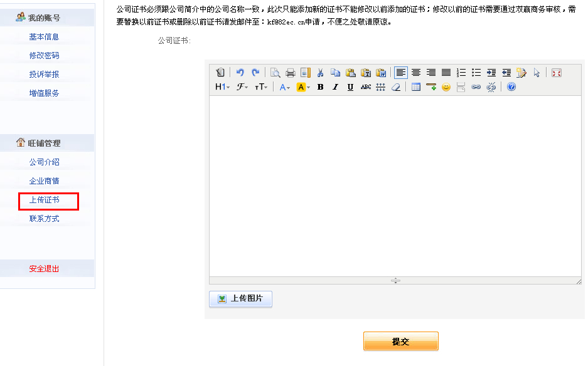Toggle italic formatting
Screen dimensions: 588x366
pyautogui.click(x=335, y=87)
